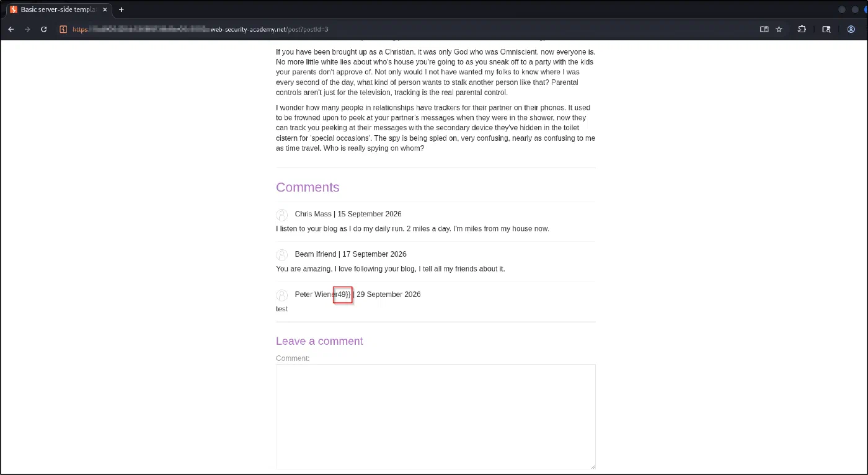
Task: Click the "Leave a comment" heading
Action: pos(319,341)
